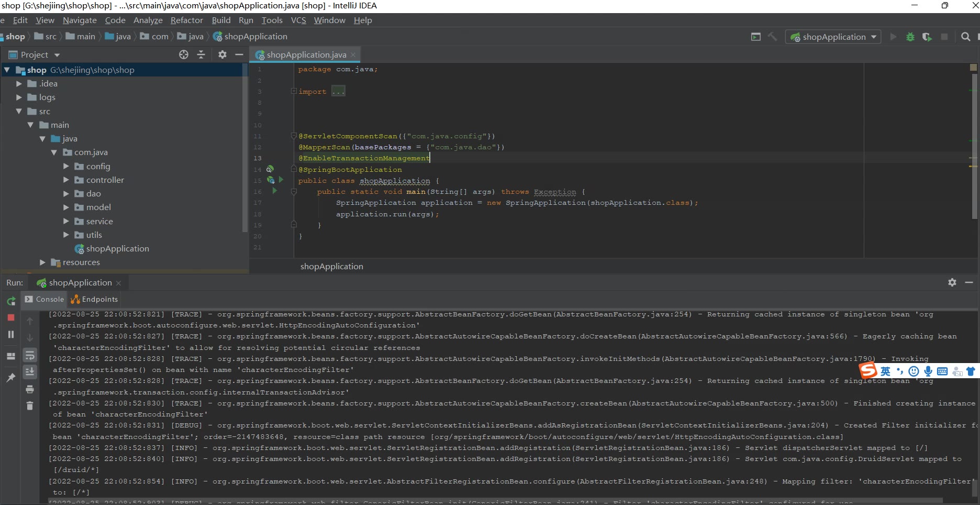Open the Refactor menu
Viewport: 980px width, 505px height.
[x=186, y=20]
